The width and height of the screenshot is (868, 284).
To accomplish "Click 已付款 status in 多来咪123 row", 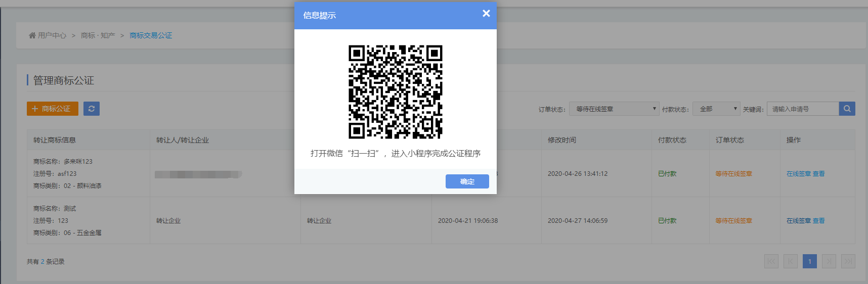I will [x=667, y=174].
